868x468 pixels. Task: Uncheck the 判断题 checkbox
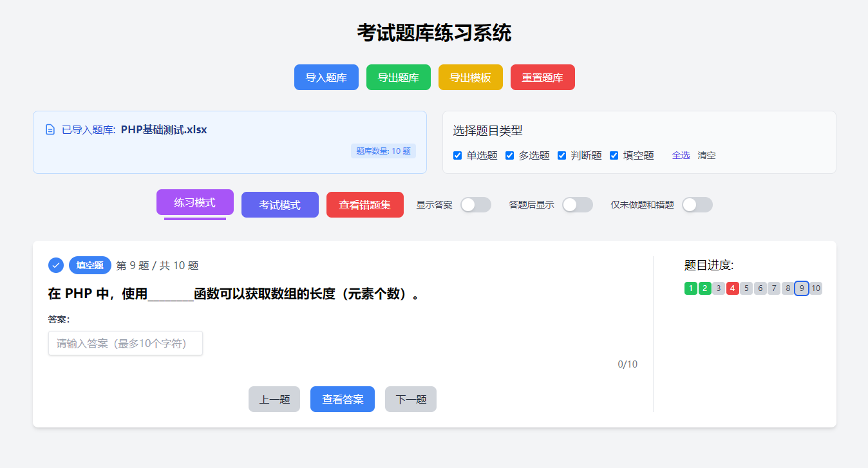[562, 156]
